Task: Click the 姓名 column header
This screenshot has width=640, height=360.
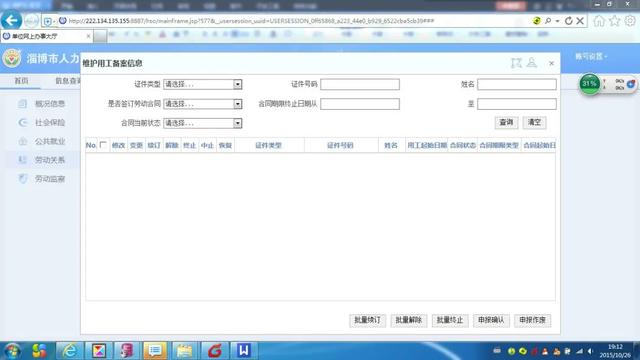Action: (x=391, y=145)
